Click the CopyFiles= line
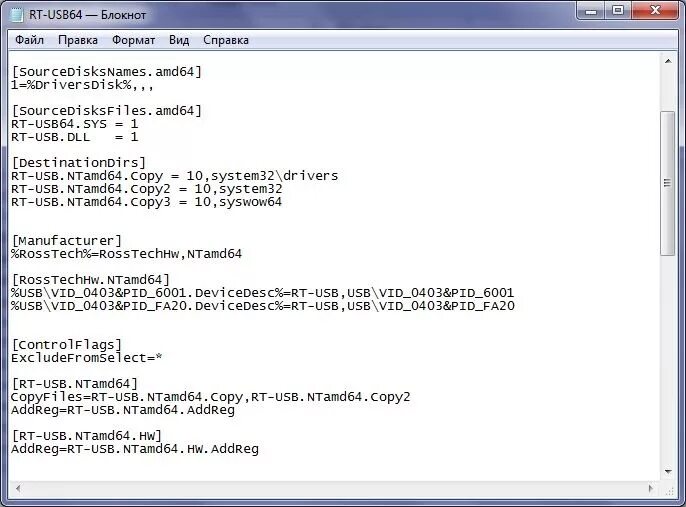This screenshot has width=686, height=507. point(210,397)
